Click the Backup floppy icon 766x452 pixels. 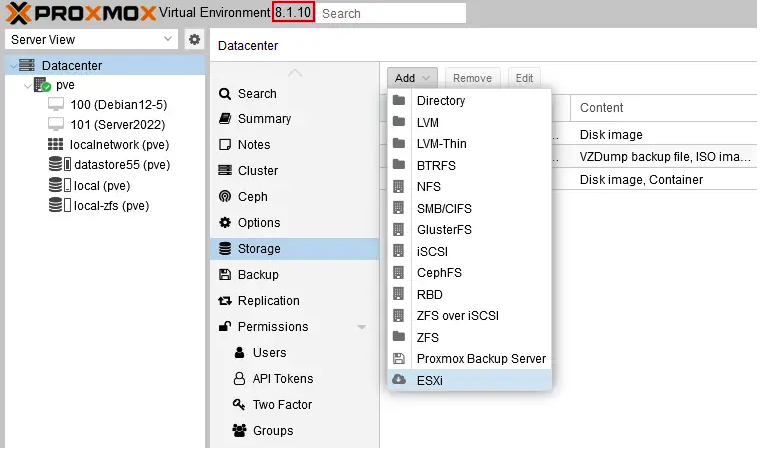[x=225, y=275]
